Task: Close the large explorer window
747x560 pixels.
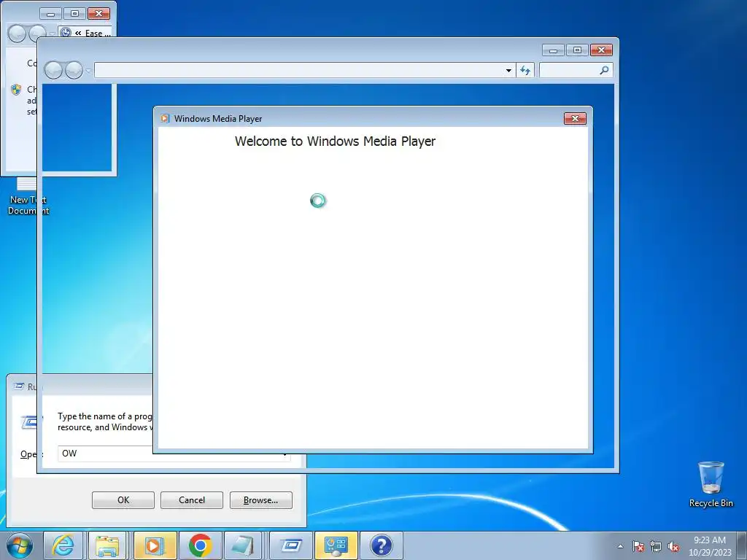Action: coord(601,50)
